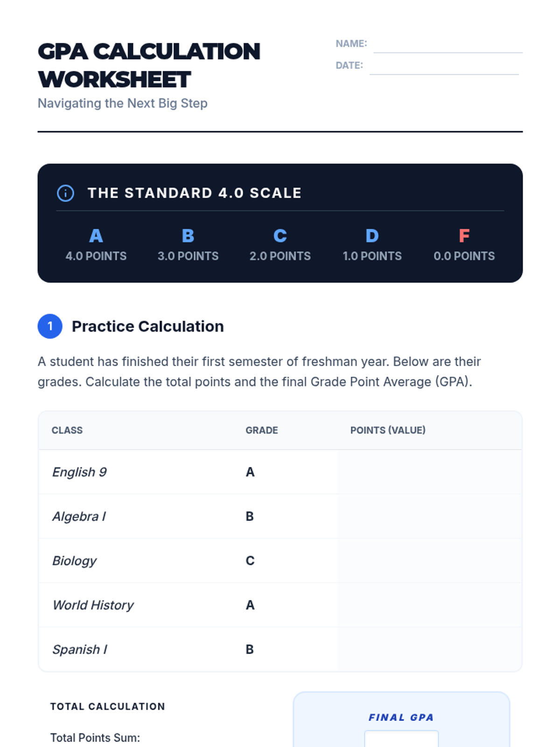Click the Grade column header
The image size is (560, 747).
pyautogui.click(x=261, y=430)
